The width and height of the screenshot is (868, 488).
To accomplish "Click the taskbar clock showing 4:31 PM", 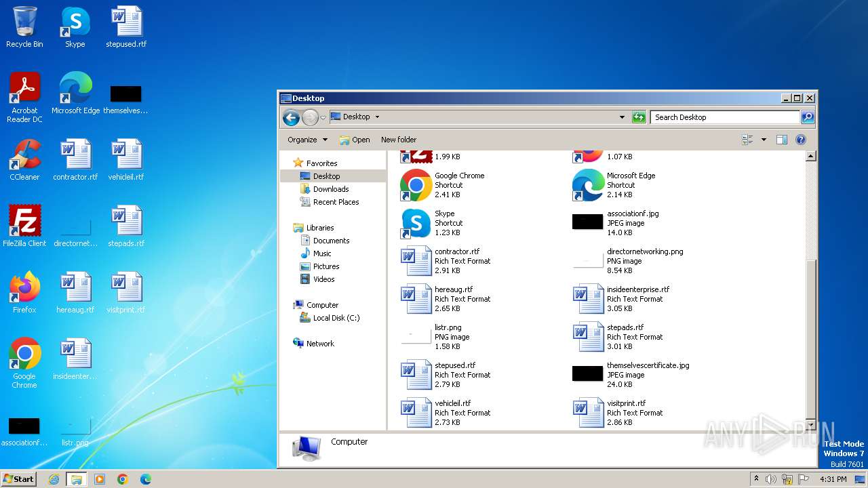I will coord(833,479).
